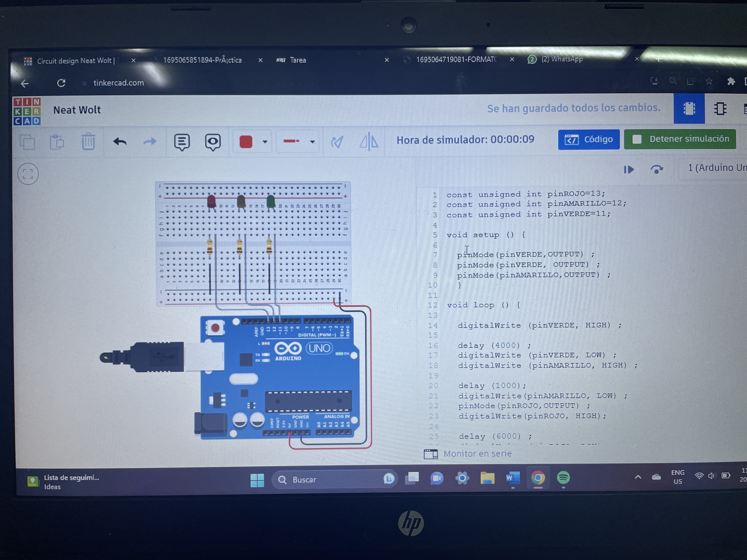
Task: Switch to schematic view toggle
Action: pos(720,109)
